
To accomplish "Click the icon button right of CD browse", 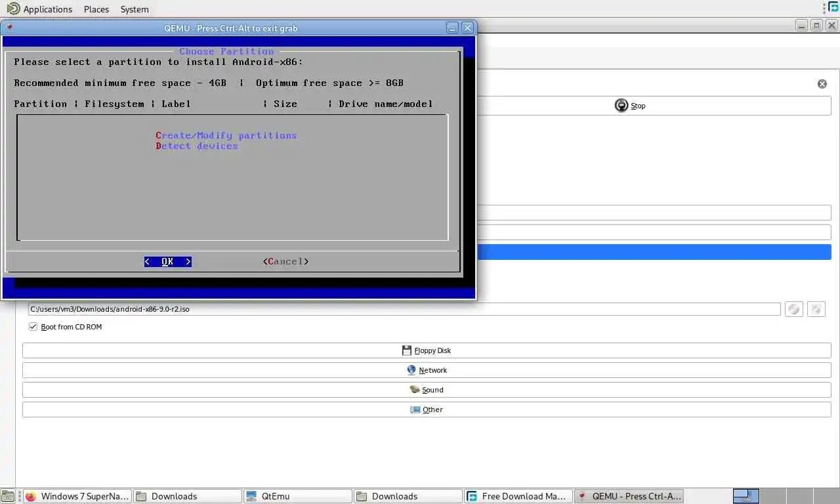I will pos(816,309).
